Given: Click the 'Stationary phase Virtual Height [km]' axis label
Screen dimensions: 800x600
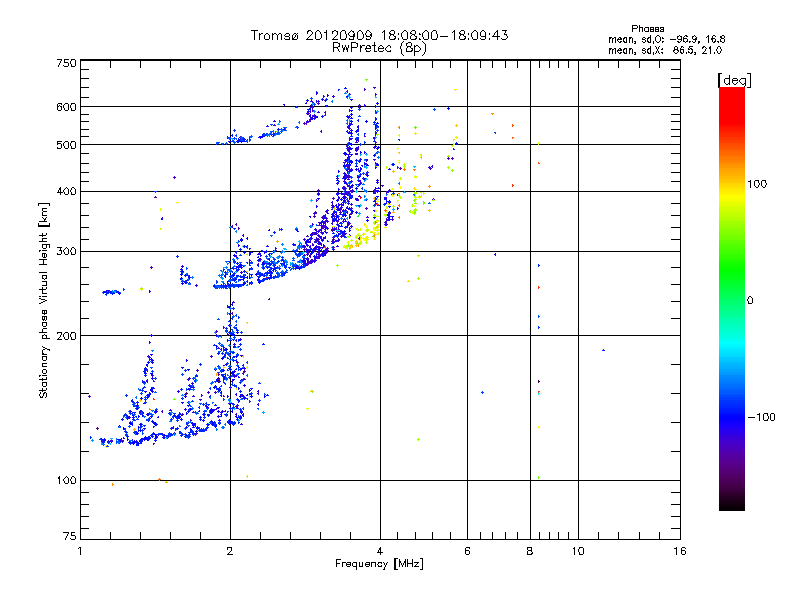Looking at the screenshot, I should [44, 301].
